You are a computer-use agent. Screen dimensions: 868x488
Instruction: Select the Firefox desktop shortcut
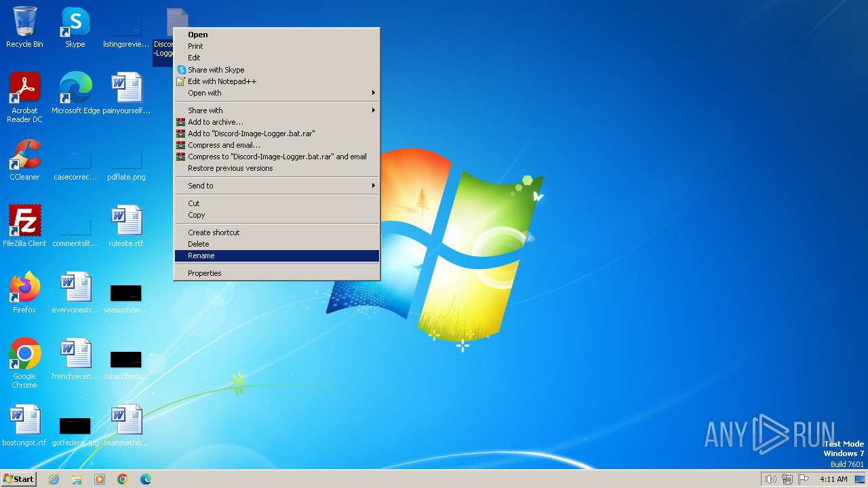(x=24, y=293)
